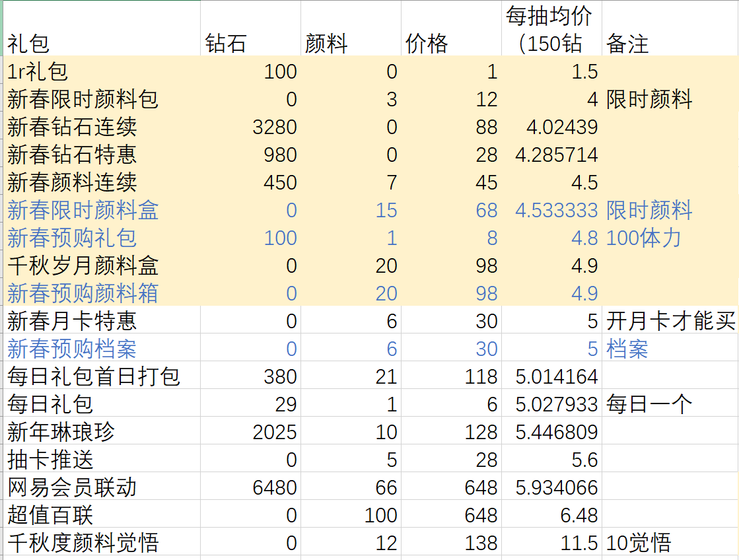Click the cell 1r礼包
Screen dimensions: 739x560
(x=101, y=70)
